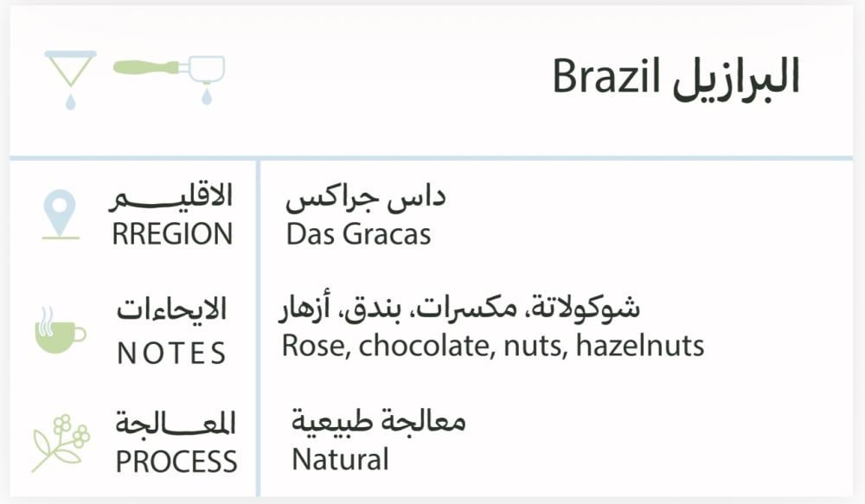
Task: Click the vertical divider beside the labels
Action: 257,329
